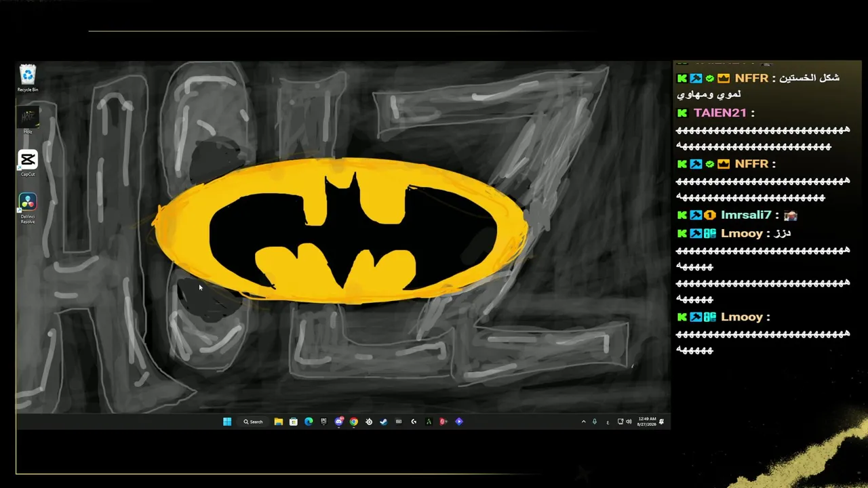Viewport: 868px width, 488px height.
Task: Open Steam from the taskbar
Action: (x=384, y=422)
